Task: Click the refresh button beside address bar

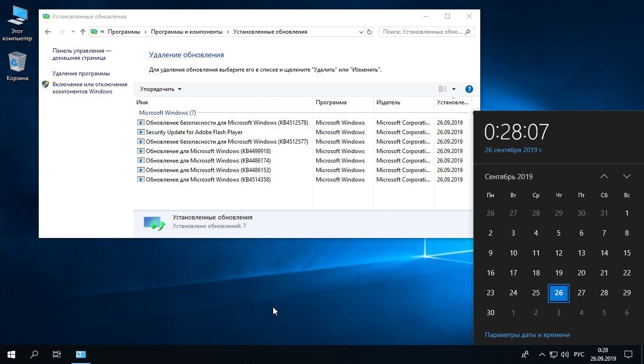Action: click(370, 32)
